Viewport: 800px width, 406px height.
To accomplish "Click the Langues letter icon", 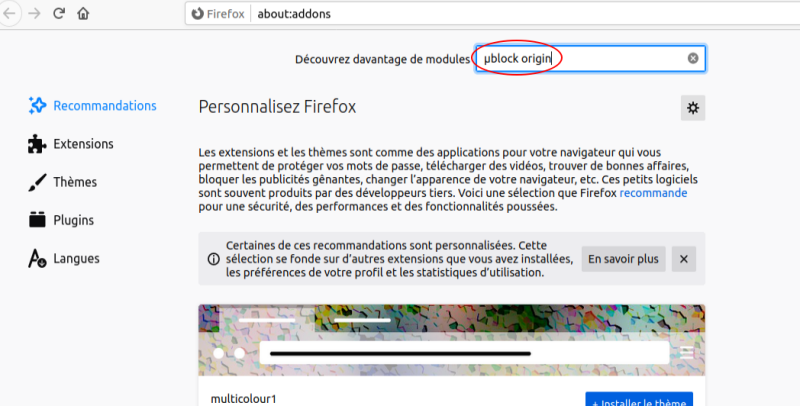I will click(x=37, y=259).
